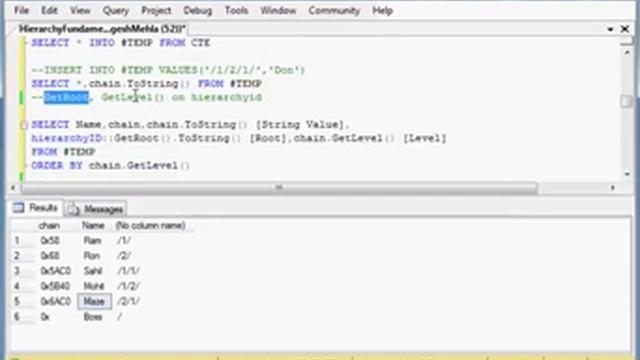The image size is (640, 360).
Task: Click chain cell 0x5B40
Action: 55,286
